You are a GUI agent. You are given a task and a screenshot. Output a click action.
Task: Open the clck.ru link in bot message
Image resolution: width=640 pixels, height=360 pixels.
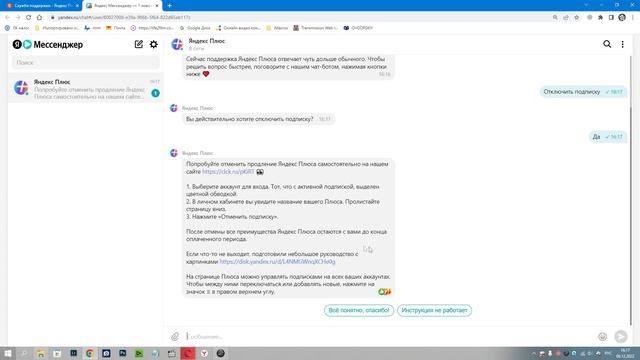click(228, 171)
